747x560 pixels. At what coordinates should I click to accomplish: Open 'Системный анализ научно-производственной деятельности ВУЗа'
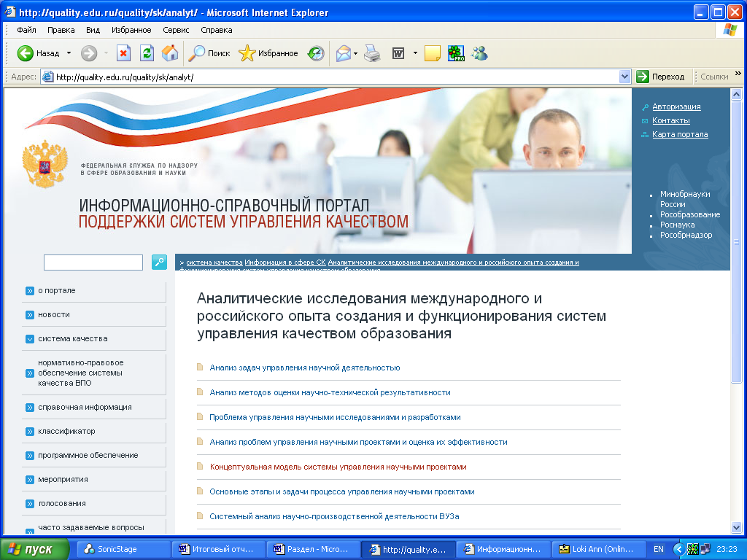(334, 516)
